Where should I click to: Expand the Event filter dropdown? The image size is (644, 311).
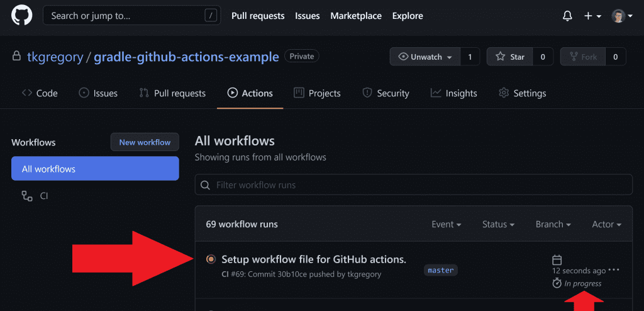click(446, 224)
